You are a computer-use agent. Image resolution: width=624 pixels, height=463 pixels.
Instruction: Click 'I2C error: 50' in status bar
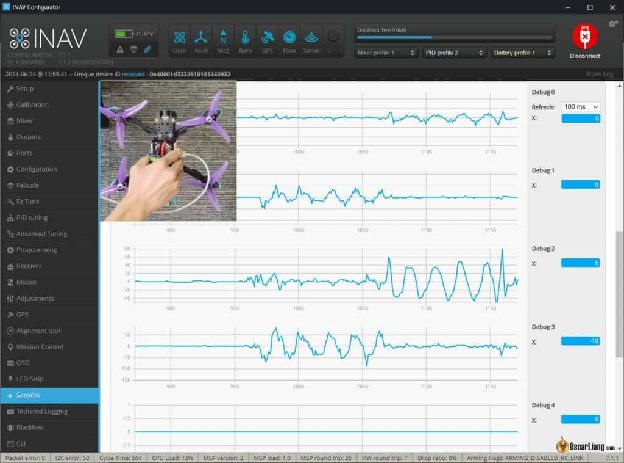(72, 458)
